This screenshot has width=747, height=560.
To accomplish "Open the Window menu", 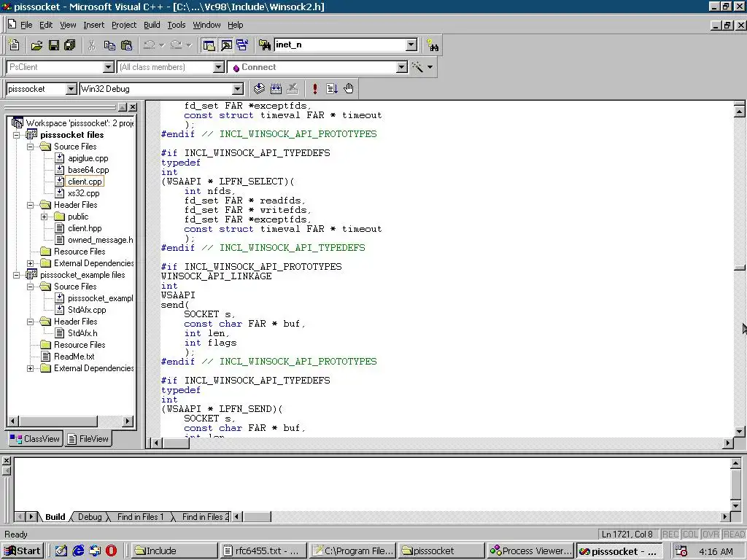I will coord(206,25).
